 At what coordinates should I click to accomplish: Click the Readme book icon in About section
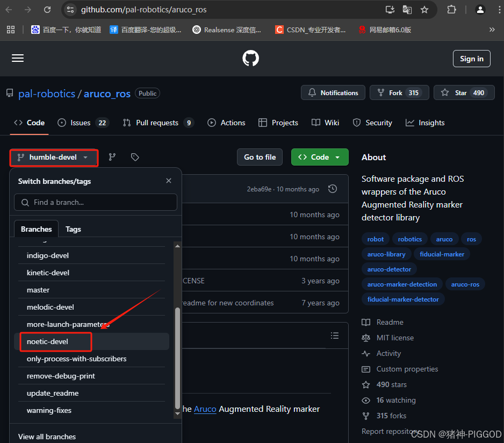pyautogui.click(x=366, y=321)
